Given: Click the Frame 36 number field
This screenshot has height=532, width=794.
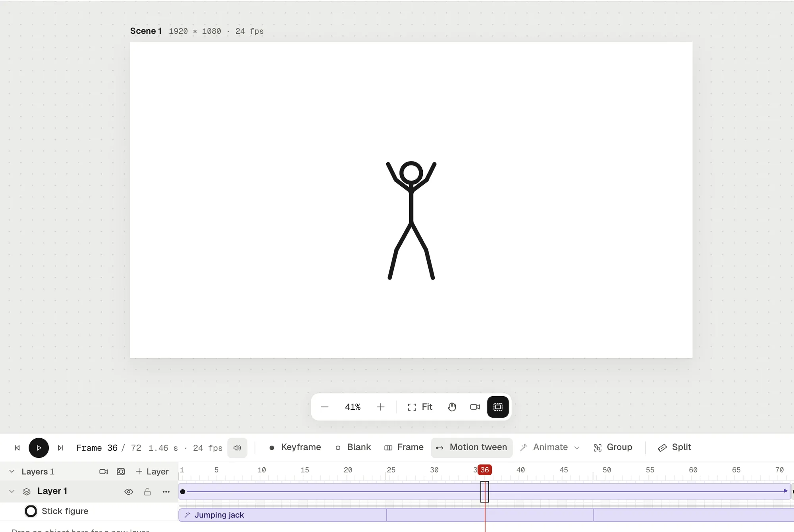Looking at the screenshot, I should tap(112, 448).
